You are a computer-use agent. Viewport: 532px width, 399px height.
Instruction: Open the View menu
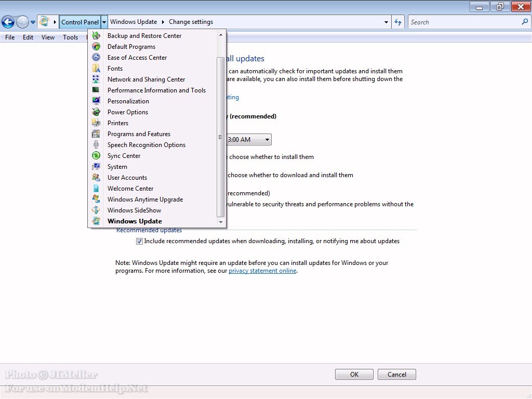48,37
